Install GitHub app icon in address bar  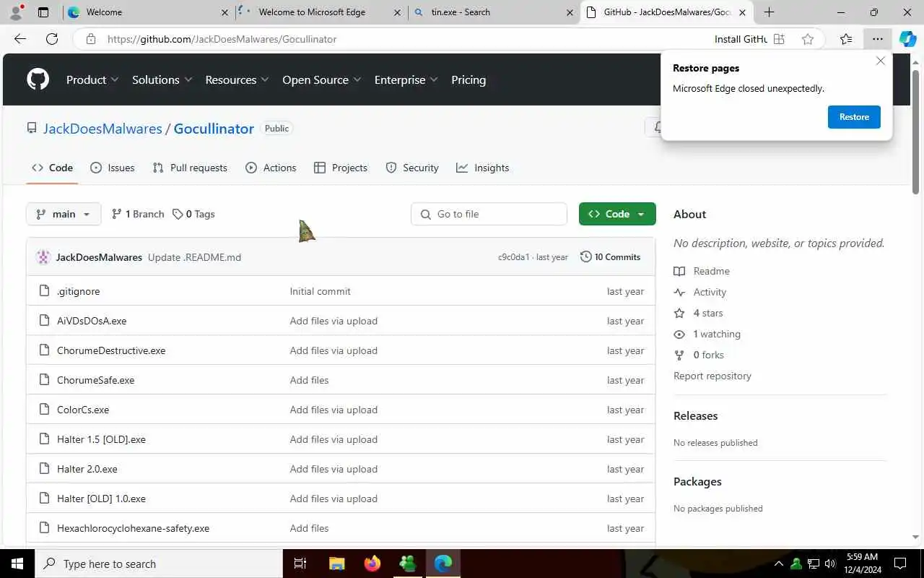(779, 39)
